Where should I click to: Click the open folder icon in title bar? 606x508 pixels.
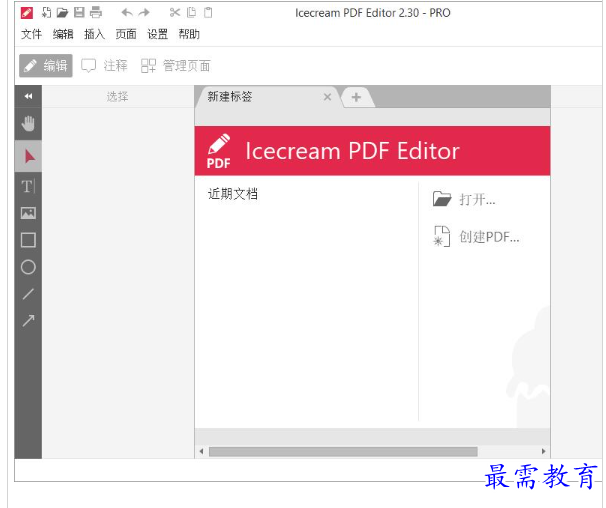click(62, 13)
